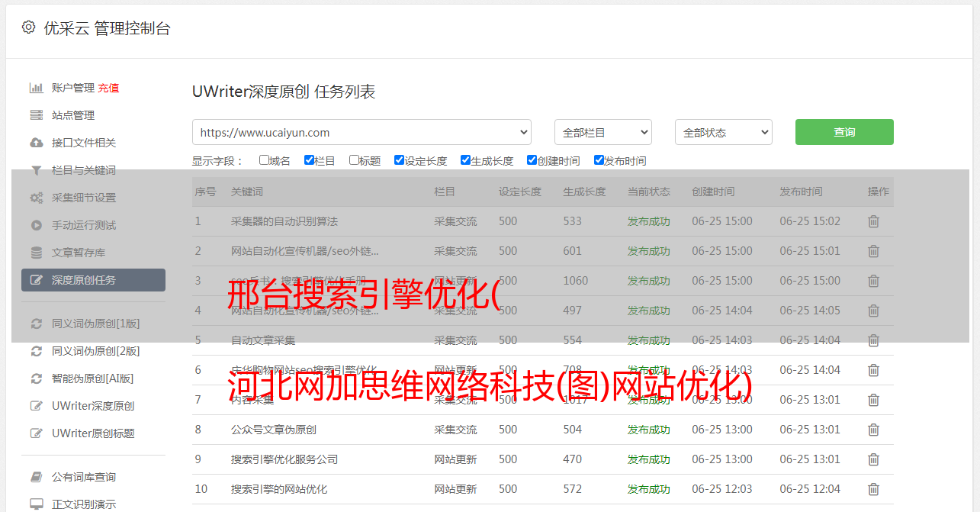Click the server icon next to 站点管理
980x512 pixels.
coord(36,115)
